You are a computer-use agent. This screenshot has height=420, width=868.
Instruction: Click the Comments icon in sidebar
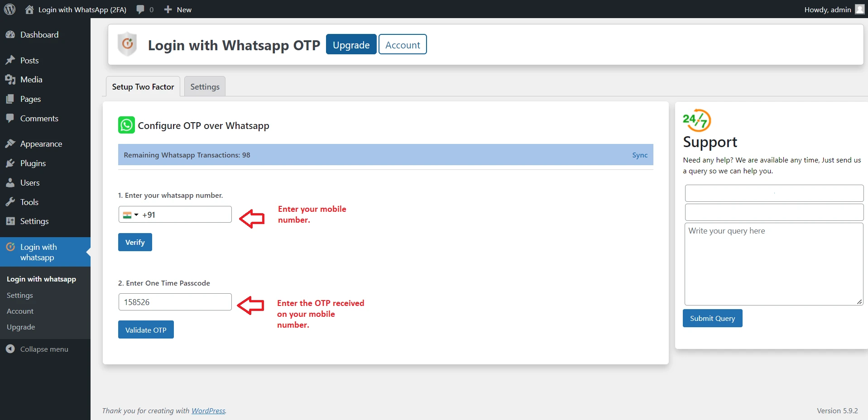(10, 118)
